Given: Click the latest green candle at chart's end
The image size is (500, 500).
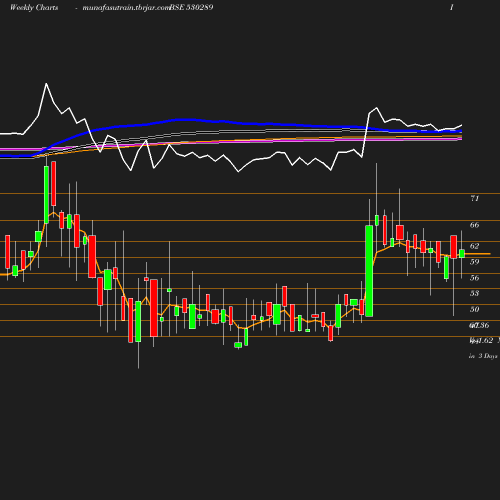Looking at the screenshot, I should click(x=462, y=253).
